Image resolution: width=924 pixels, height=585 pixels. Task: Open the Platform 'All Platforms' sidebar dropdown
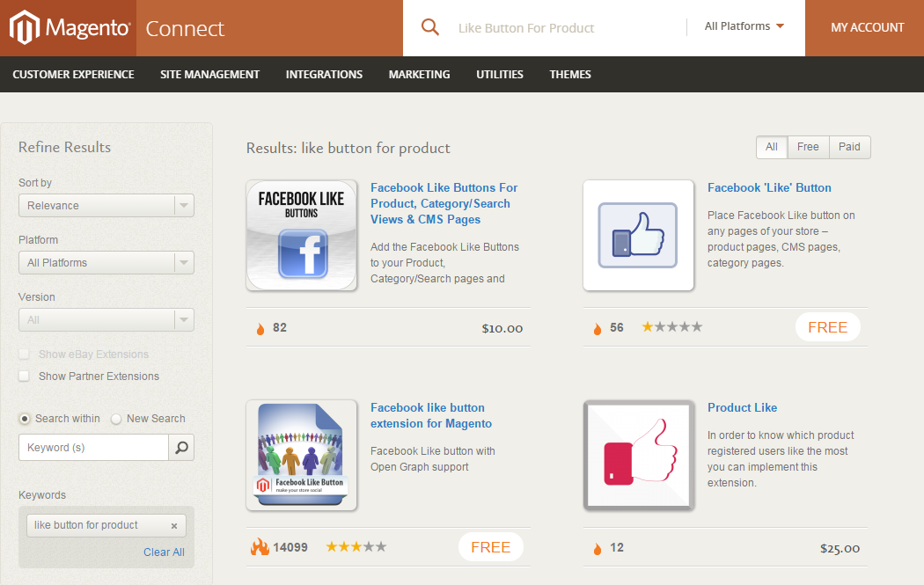[x=106, y=263]
